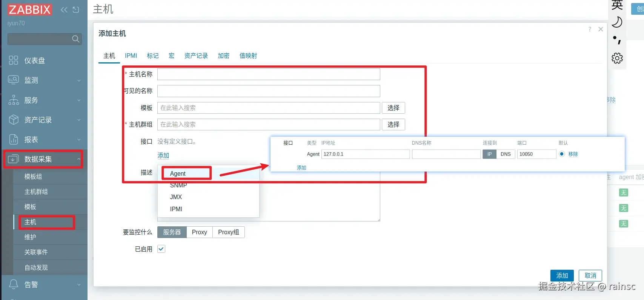Switch to the 加密 tab

(224, 56)
